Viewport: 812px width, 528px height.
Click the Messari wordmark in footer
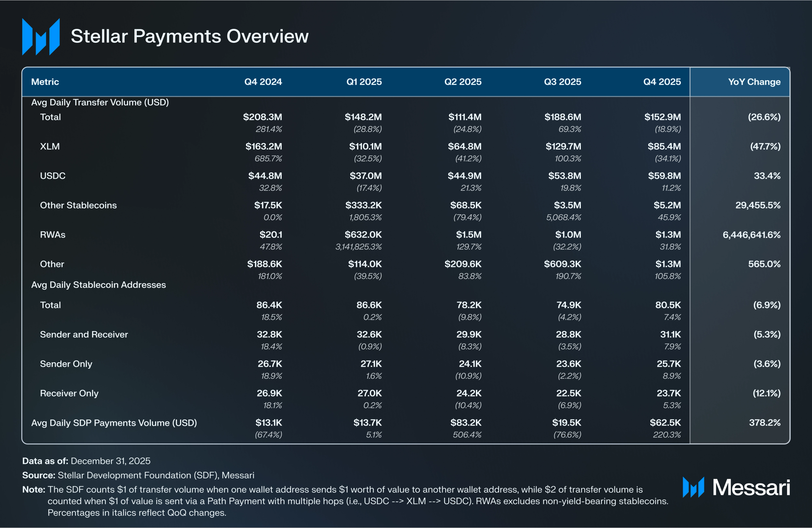(x=751, y=487)
